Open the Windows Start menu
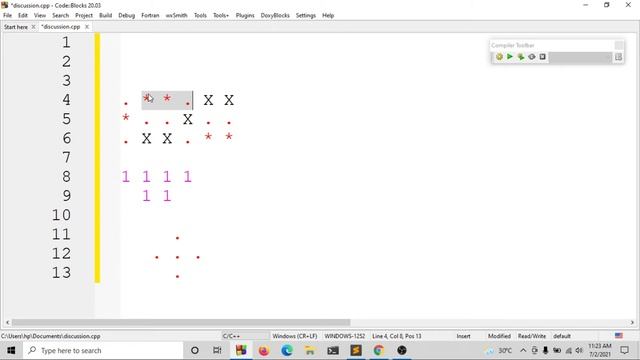The image size is (640, 360). coord(11,350)
